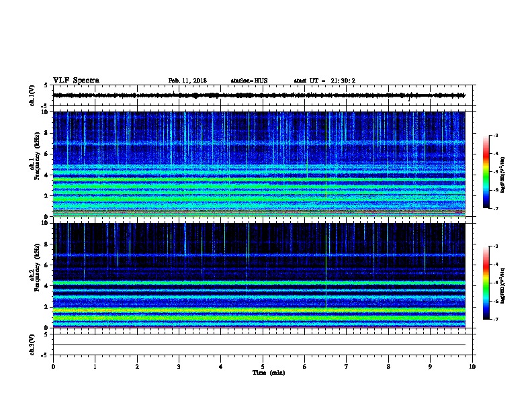
Task: Click the time axis tick label "3"
Action: click(179, 367)
